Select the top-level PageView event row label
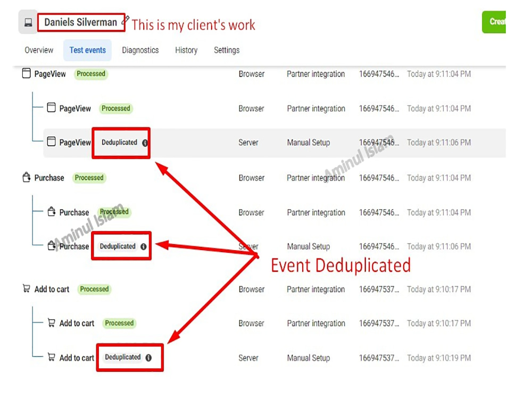This screenshot has height=399, width=532. click(50, 74)
